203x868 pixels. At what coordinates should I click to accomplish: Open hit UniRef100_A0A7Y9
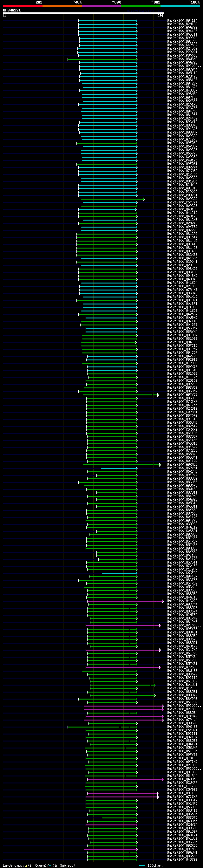point(182,28)
